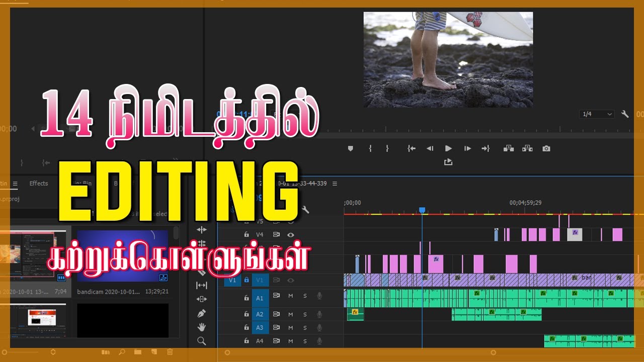Open sequence tab panel menu icon

coord(335,184)
